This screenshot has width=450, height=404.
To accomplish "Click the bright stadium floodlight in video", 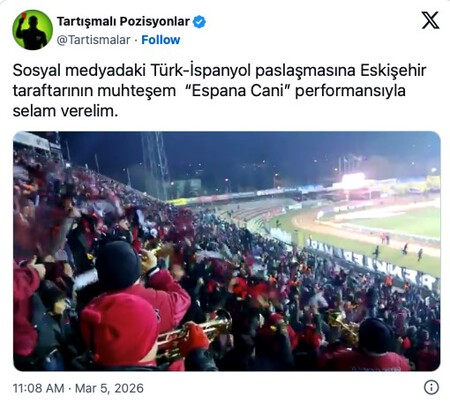I will point(353,179).
